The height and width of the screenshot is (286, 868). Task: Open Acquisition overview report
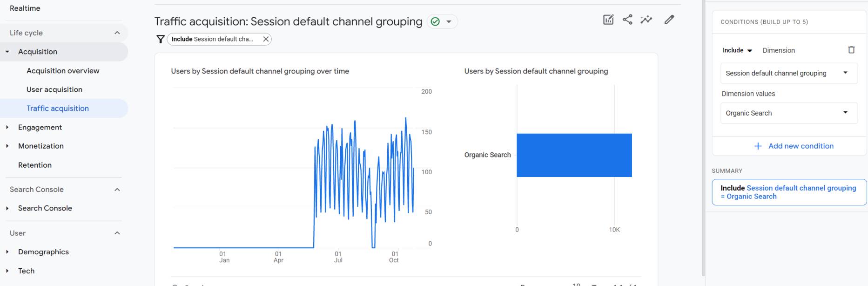63,71
